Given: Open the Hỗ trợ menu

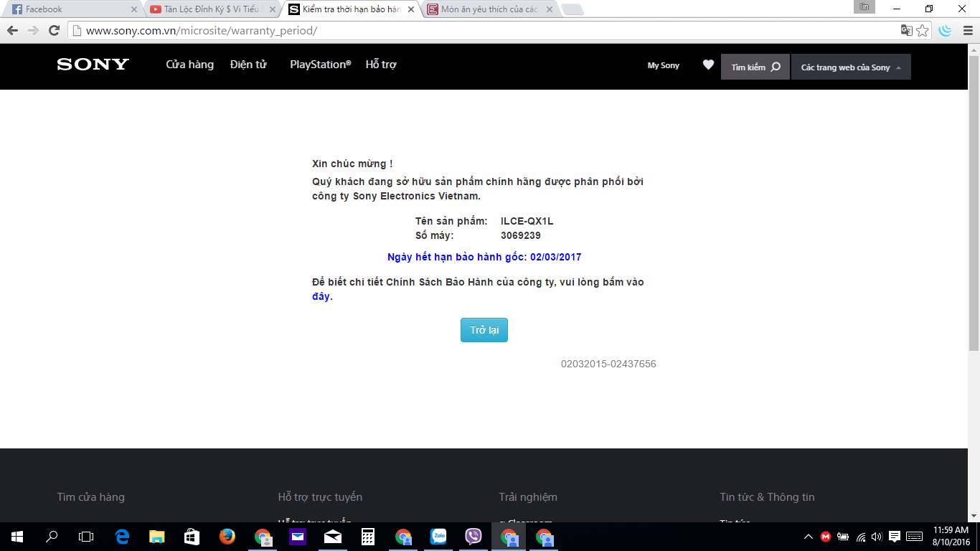Looking at the screenshot, I should pyautogui.click(x=381, y=65).
